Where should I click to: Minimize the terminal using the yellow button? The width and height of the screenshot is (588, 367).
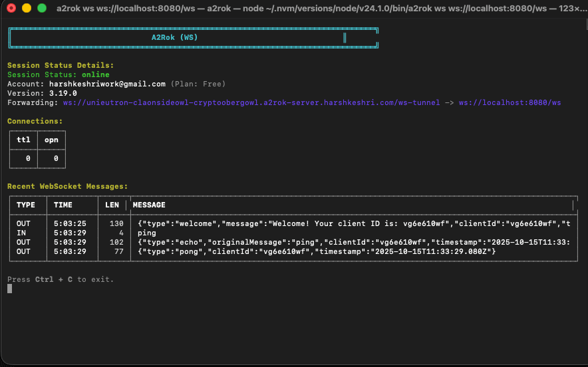(27, 8)
